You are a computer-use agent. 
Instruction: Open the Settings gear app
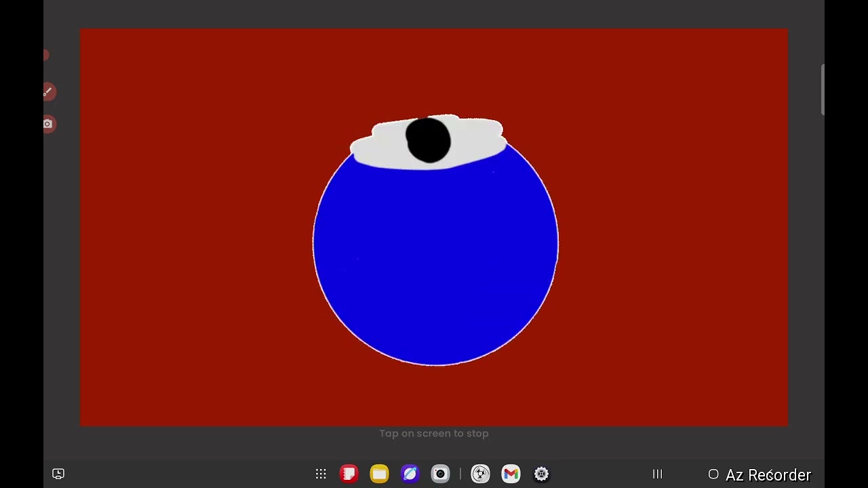click(x=541, y=474)
